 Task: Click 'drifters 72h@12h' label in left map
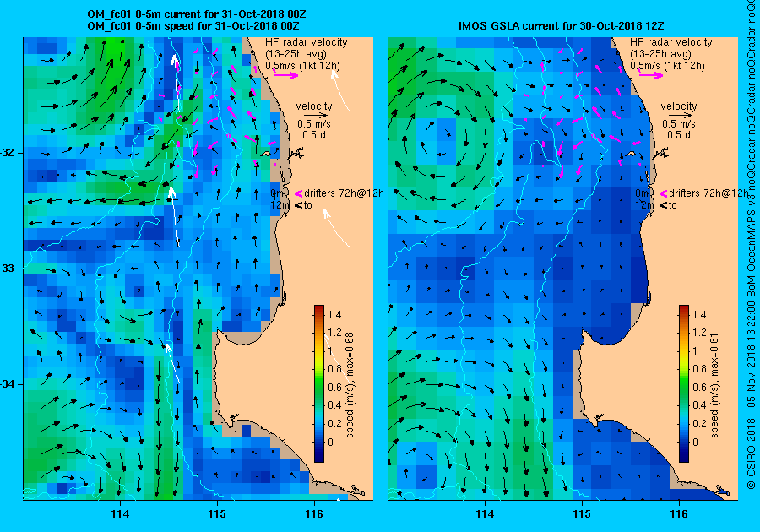click(x=345, y=193)
